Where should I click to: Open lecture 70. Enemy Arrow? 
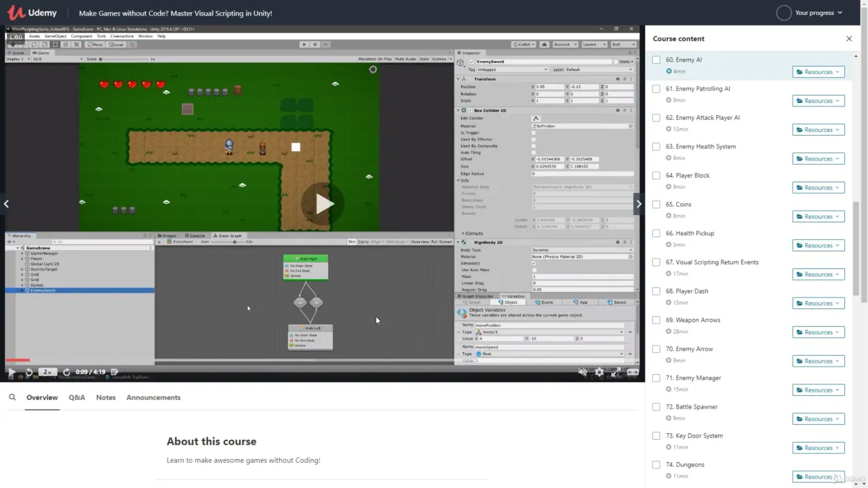(x=689, y=349)
